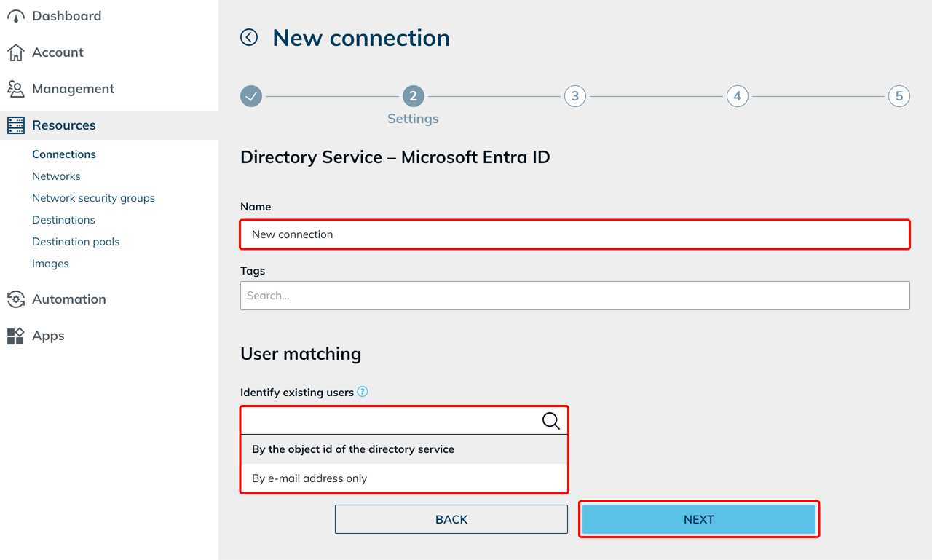
Task: Click the Apps grid icon
Action: [15, 336]
